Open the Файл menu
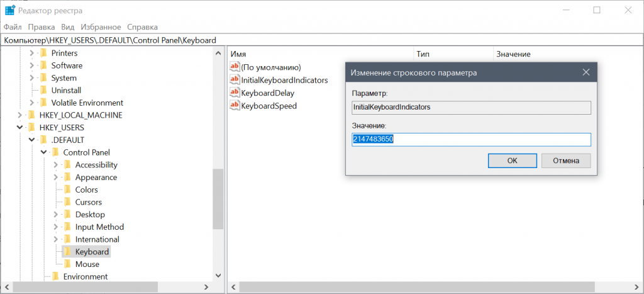This screenshot has height=294, width=644. tap(13, 27)
